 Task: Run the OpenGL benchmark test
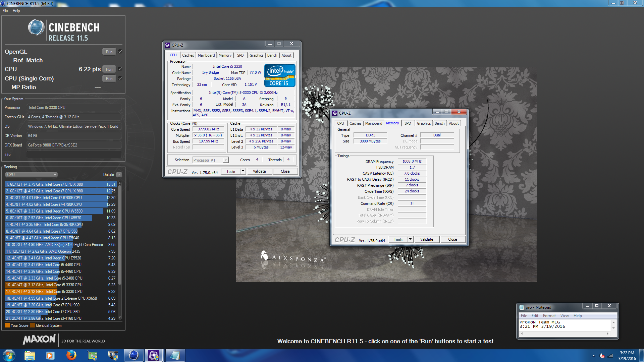click(109, 52)
